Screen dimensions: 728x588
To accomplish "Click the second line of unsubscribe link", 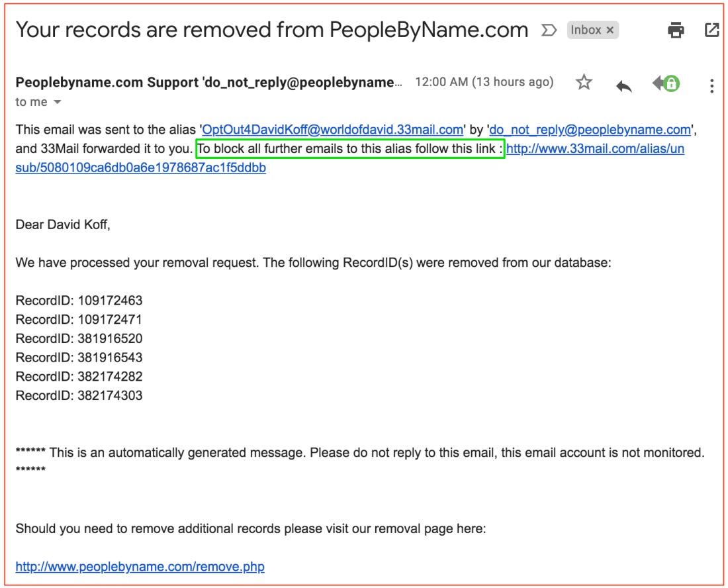I will [x=141, y=168].
